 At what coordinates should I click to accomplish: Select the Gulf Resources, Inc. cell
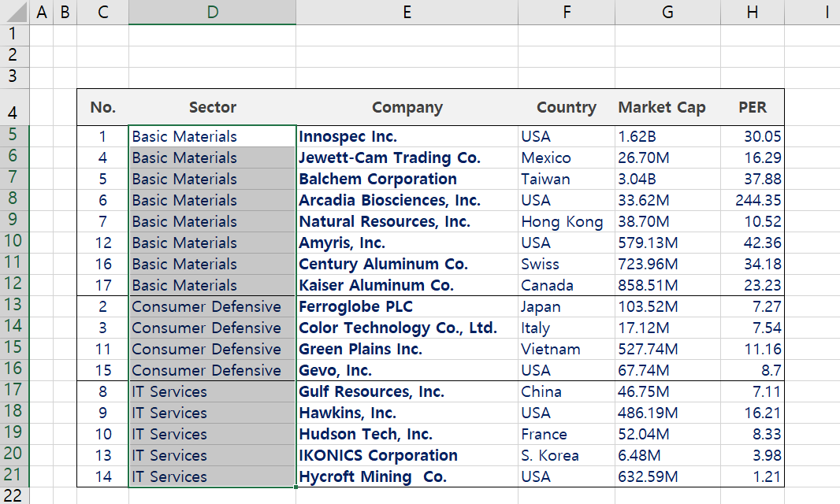[407, 391]
